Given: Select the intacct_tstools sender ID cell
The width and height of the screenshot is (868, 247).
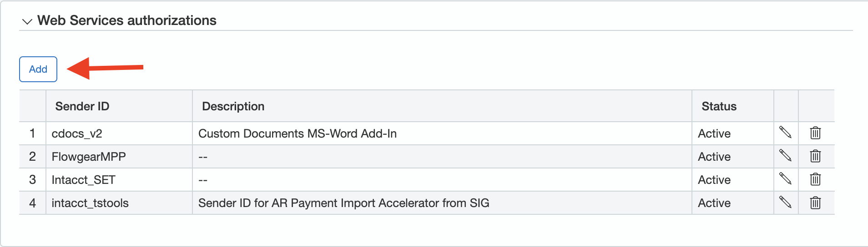Looking at the screenshot, I should click(90, 203).
